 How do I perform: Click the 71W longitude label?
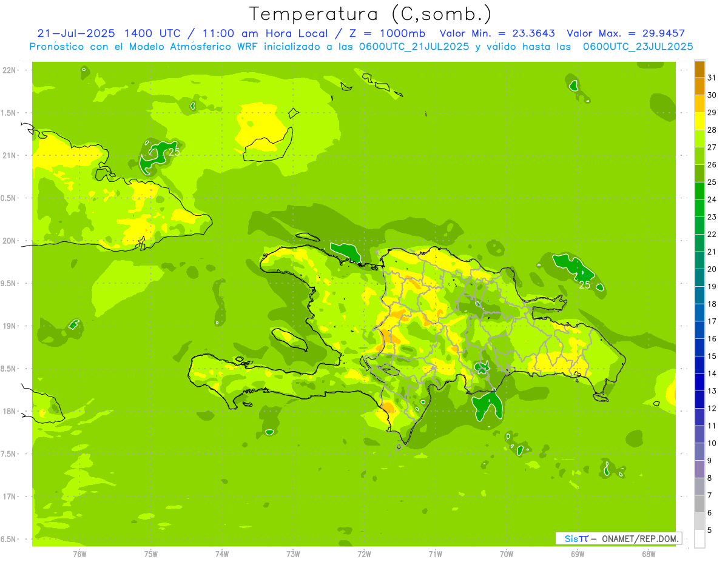pos(435,554)
